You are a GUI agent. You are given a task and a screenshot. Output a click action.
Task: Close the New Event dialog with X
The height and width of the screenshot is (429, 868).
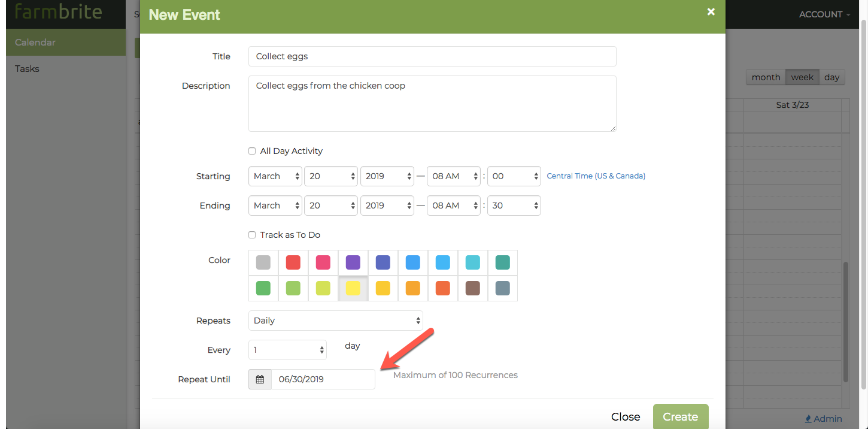pyautogui.click(x=711, y=12)
